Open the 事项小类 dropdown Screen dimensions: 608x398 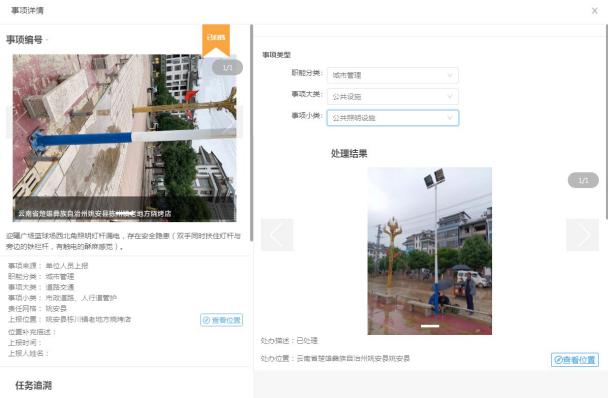pyautogui.click(x=392, y=118)
